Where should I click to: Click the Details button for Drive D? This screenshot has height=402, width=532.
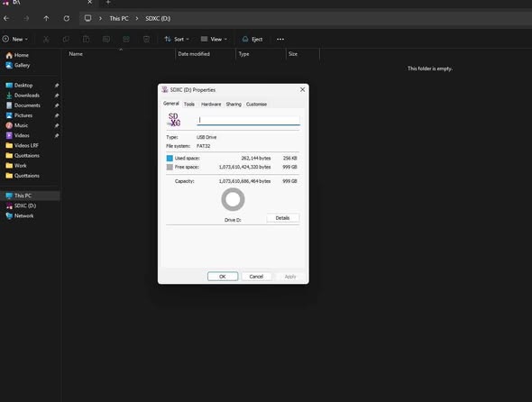tap(282, 218)
